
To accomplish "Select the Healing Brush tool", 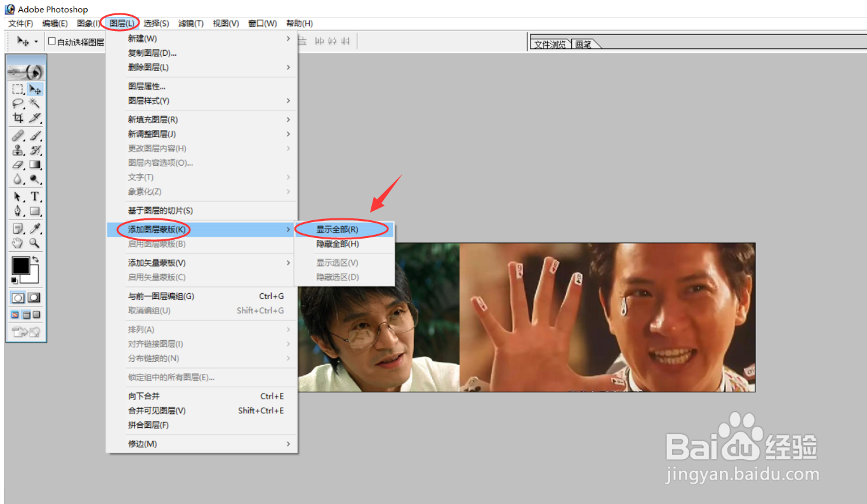I will point(18,136).
